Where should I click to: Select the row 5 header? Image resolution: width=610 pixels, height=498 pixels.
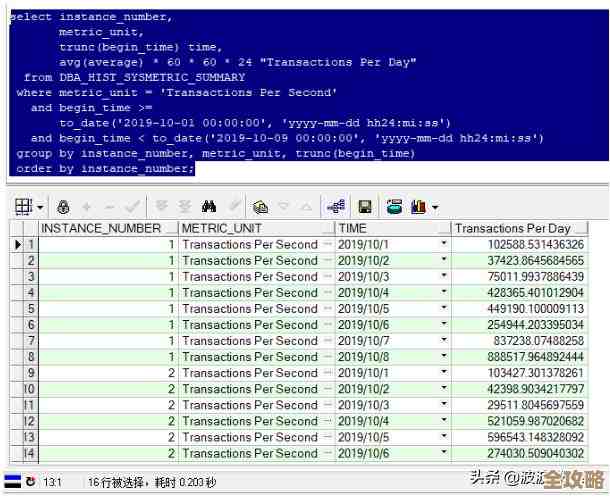click(x=24, y=309)
